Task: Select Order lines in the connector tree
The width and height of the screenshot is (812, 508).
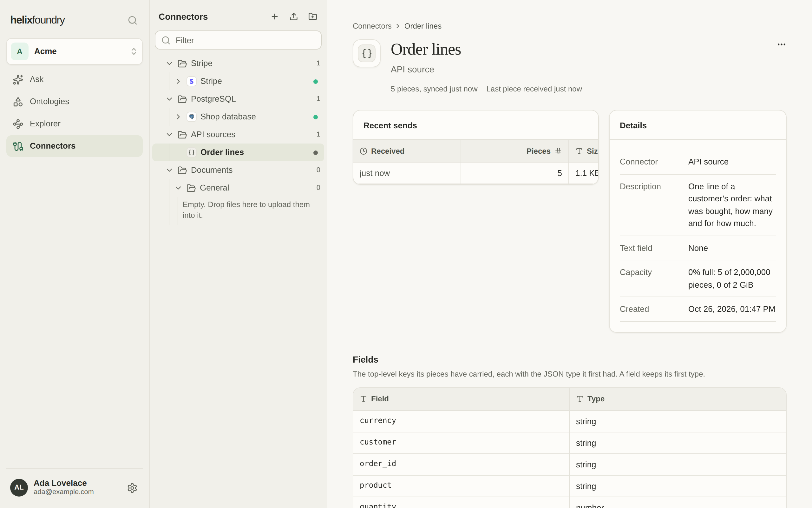Action: 238,152
